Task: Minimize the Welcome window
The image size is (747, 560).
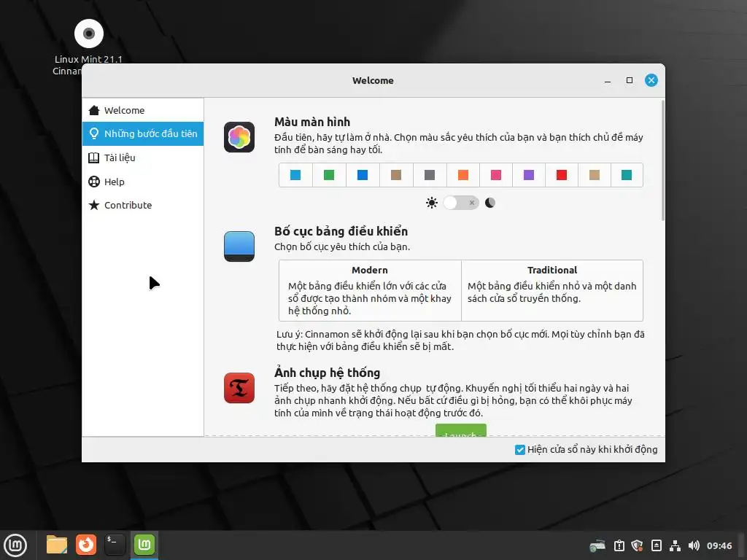Action: pos(608,81)
